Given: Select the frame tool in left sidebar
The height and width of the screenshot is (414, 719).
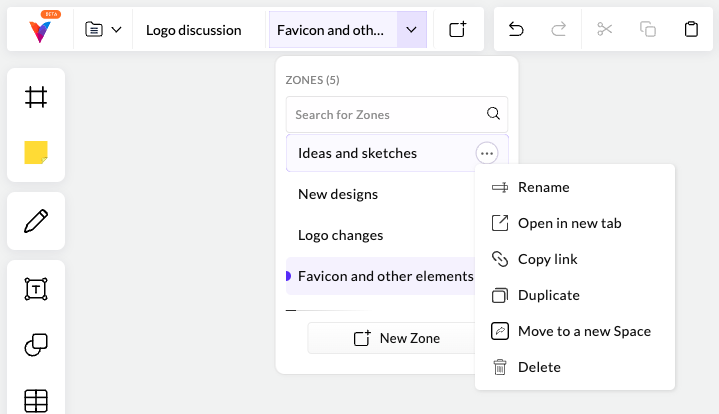Looking at the screenshot, I should [x=36, y=97].
